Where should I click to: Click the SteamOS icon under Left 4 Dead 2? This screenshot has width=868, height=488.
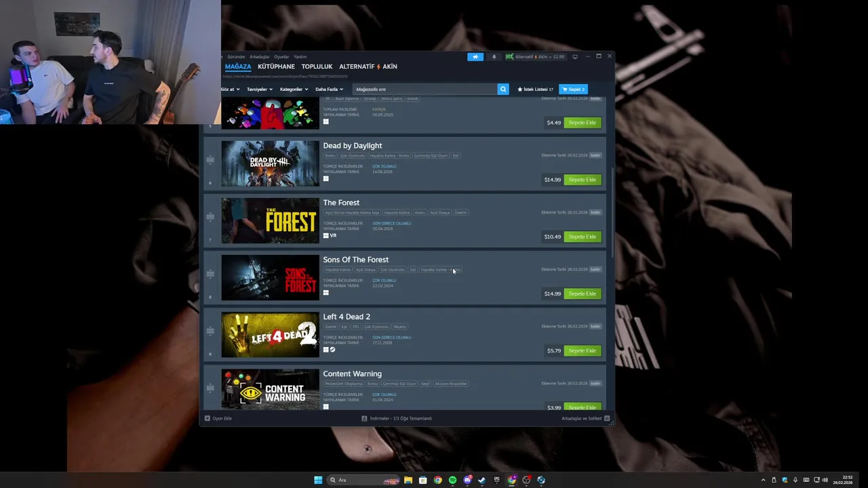pyautogui.click(x=333, y=350)
